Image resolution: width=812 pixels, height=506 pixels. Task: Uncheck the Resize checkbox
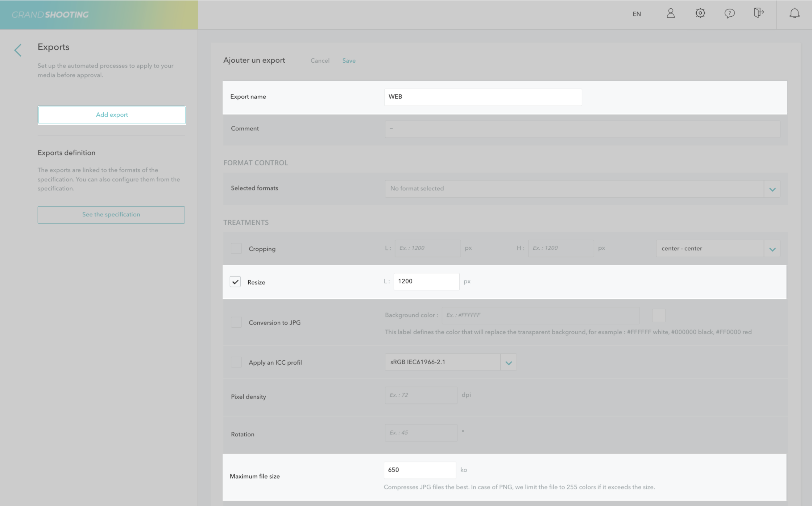(x=235, y=282)
